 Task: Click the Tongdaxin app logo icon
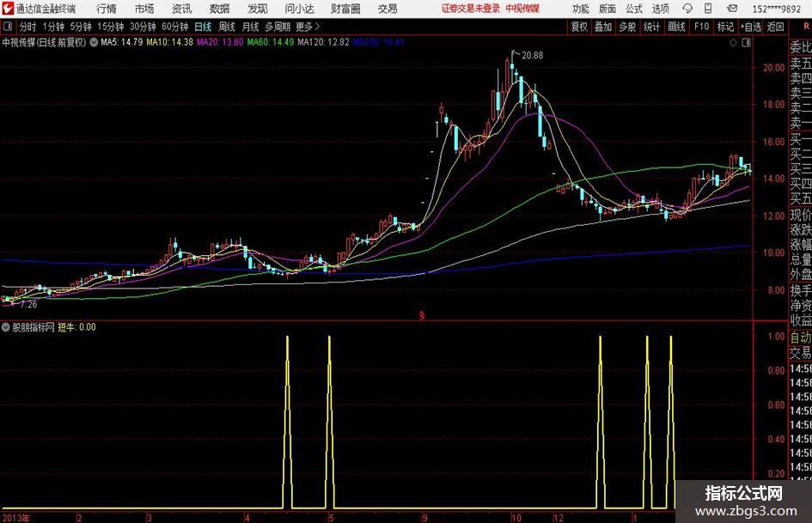[8, 9]
